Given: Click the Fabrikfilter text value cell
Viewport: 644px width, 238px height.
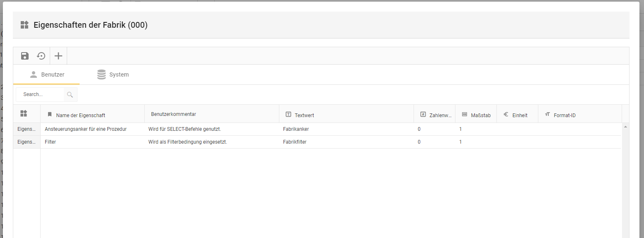Looking at the screenshot, I should click(295, 142).
